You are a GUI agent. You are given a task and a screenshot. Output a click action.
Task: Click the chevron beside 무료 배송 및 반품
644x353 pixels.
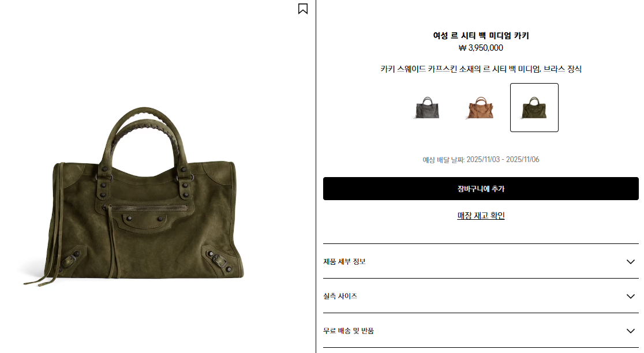click(631, 331)
